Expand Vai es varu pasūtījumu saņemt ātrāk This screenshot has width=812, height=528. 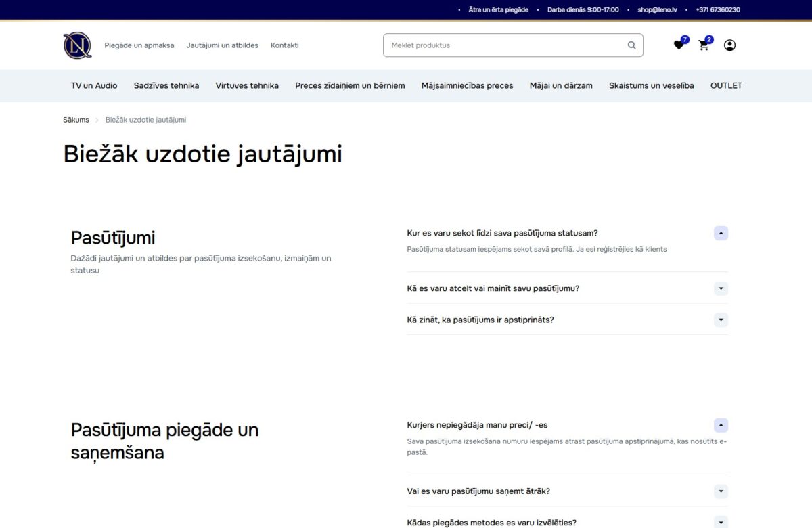pyautogui.click(x=720, y=491)
